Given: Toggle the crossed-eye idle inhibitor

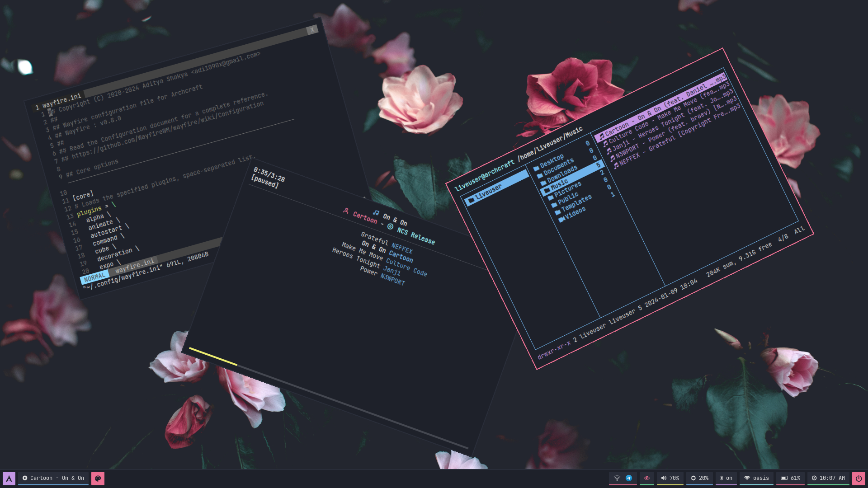Looking at the screenshot, I should [x=647, y=478].
